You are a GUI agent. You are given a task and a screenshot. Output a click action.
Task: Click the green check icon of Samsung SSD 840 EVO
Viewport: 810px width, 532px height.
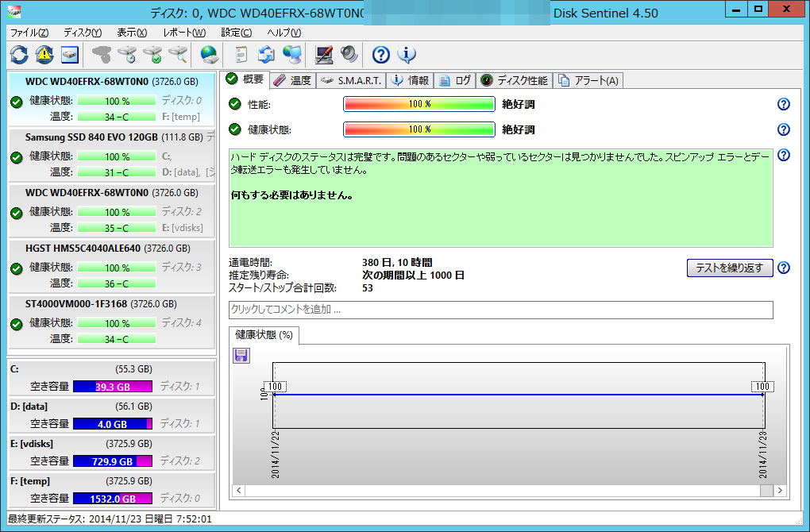(x=17, y=157)
